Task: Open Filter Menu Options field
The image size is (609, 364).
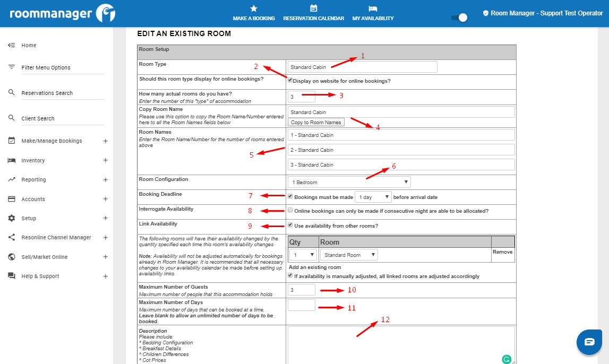Action: tap(63, 67)
